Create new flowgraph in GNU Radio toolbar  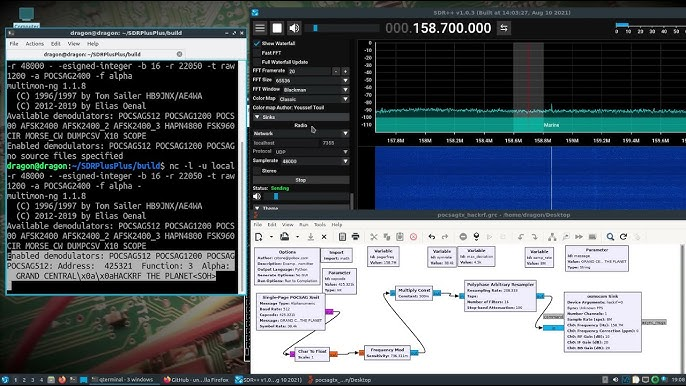pos(259,237)
